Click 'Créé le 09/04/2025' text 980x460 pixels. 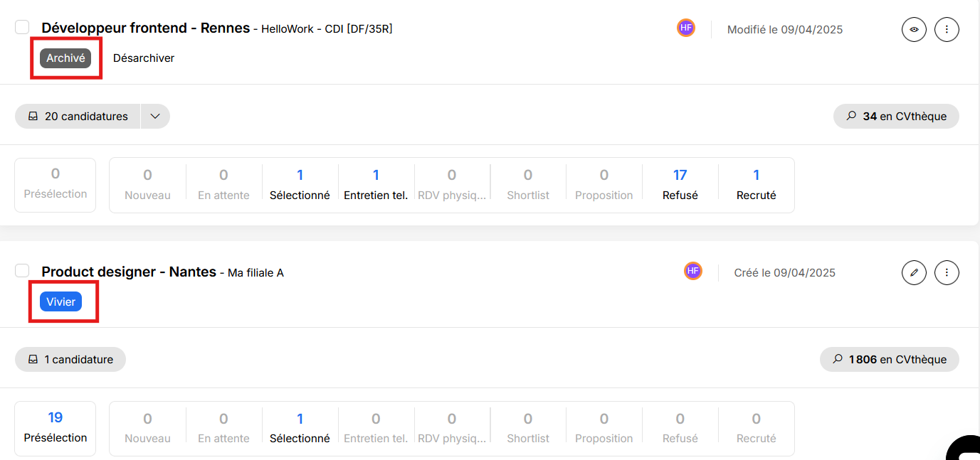(x=785, y=273)
